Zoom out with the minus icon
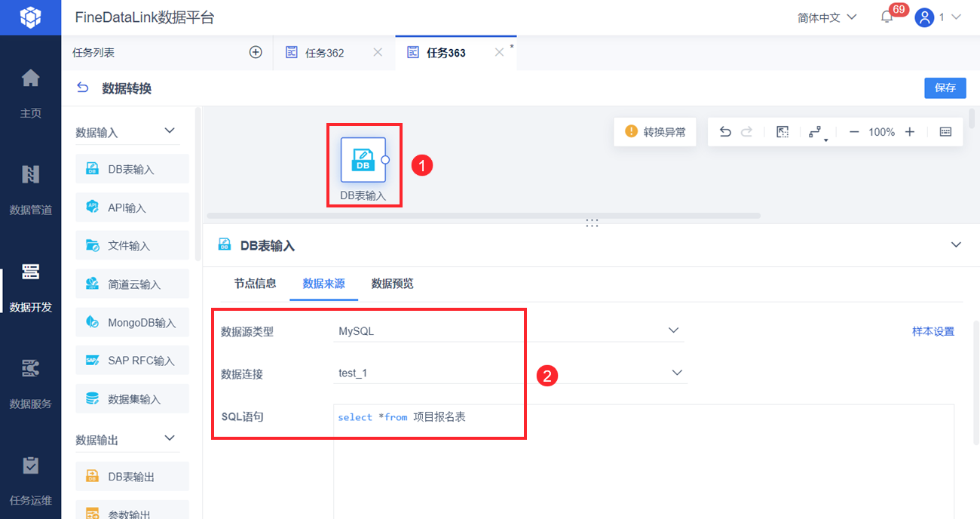Screen dimensions: 980x519 [854, 132]
